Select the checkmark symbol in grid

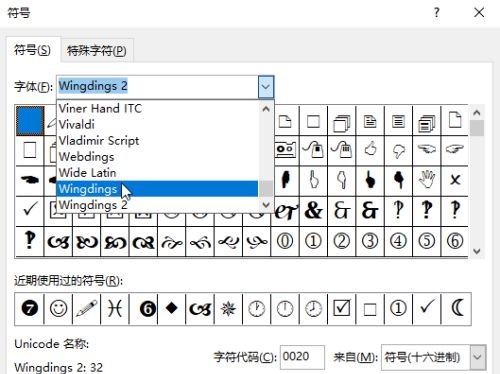coord(30,210)
